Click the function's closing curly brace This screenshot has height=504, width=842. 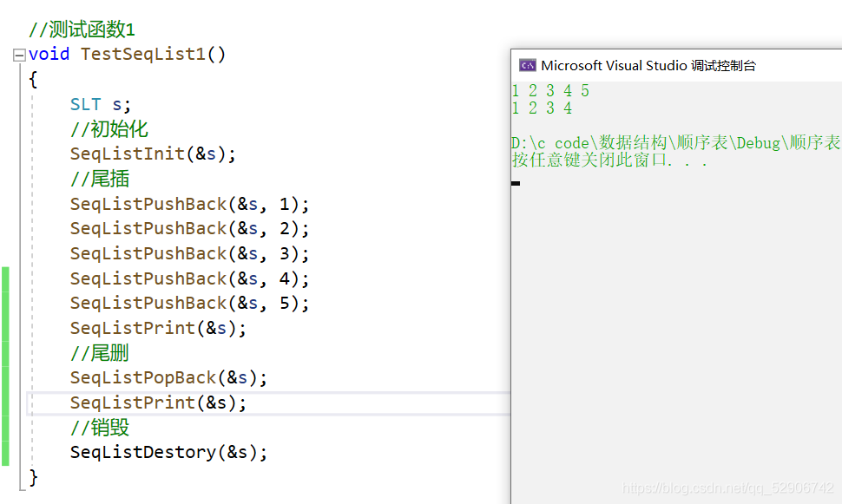coord(33,477)
